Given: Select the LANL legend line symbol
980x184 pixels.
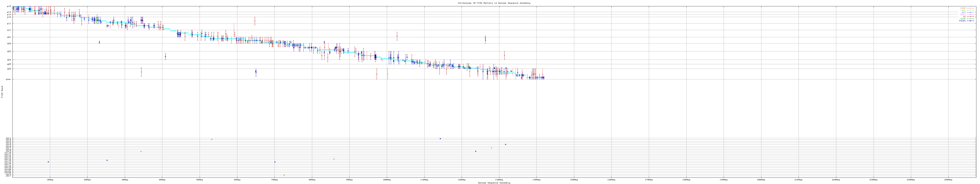Looking at the screenshot, I should pyautogui.click(x=970, y=10).
